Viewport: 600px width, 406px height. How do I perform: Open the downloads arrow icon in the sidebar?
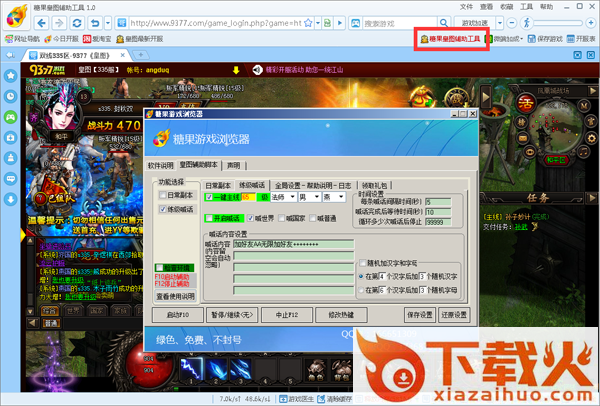(10, 199)
